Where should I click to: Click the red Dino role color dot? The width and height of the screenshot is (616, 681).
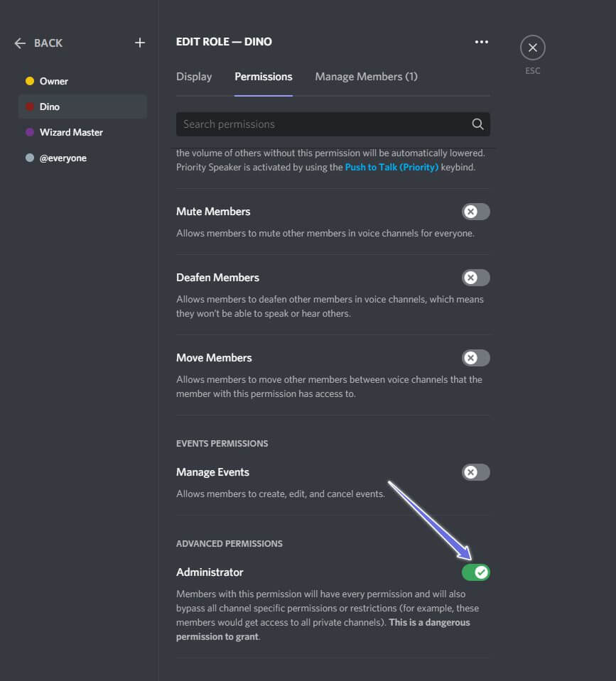30,107
